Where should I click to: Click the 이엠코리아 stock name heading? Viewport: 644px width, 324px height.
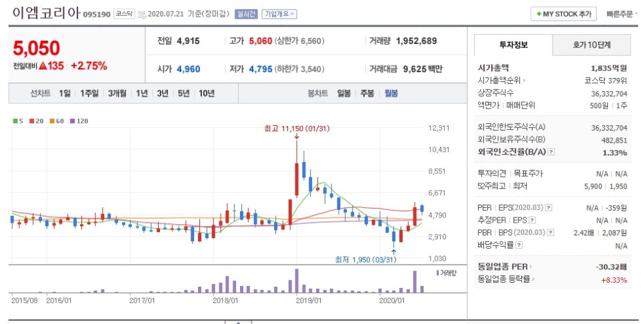click(x=46, y=13)
